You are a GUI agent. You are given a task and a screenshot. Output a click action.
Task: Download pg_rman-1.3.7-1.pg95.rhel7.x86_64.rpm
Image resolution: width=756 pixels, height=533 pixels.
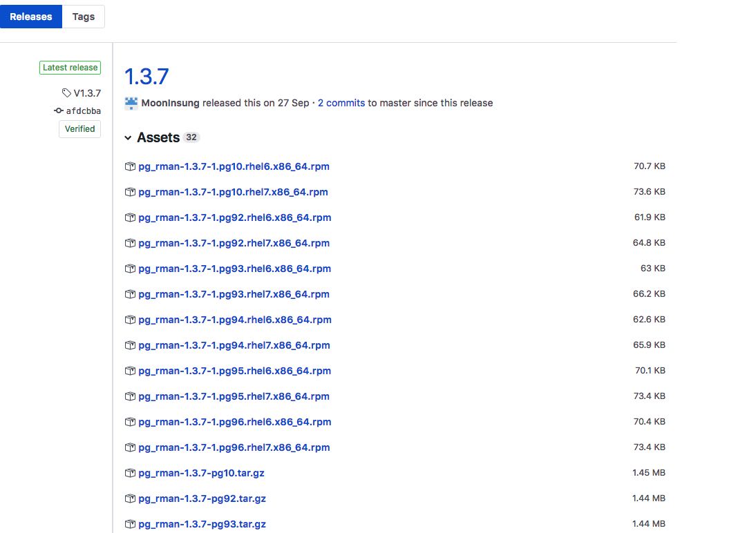(x=234, y=396)
